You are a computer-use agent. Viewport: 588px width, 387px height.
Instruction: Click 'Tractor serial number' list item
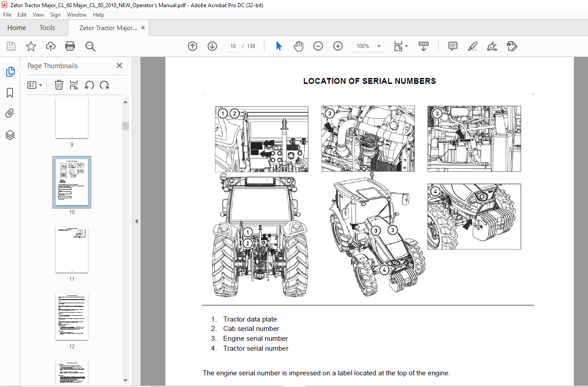(256, 348)
